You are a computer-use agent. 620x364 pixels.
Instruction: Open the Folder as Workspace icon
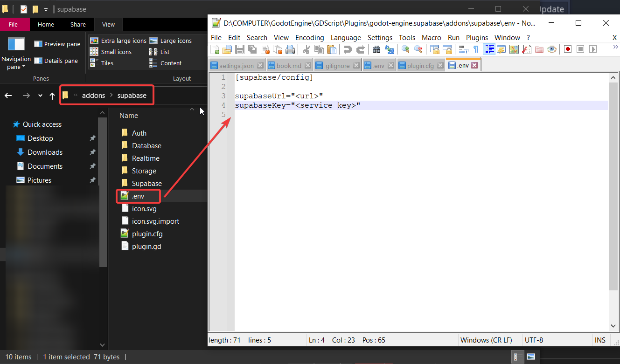pos(539,49)
